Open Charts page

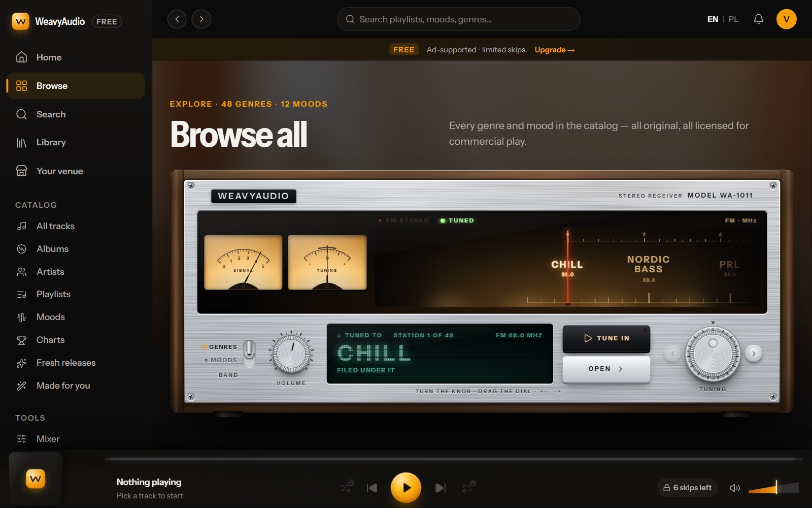[76, 340]
